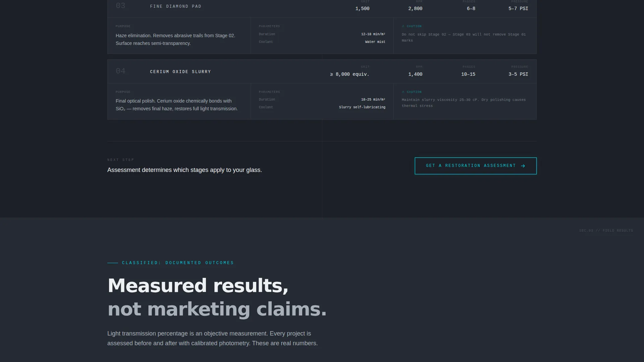Click the 'Final optical polish' purpose text

(x=177, y=105)
